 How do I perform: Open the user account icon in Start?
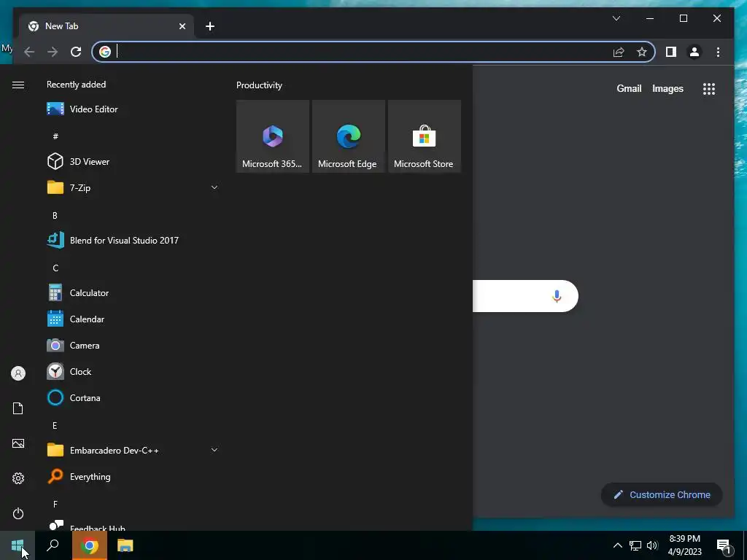(18, 373)
